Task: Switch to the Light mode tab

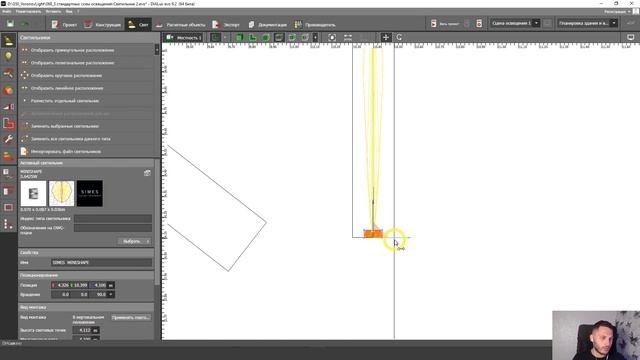Action: coord(138,24)
